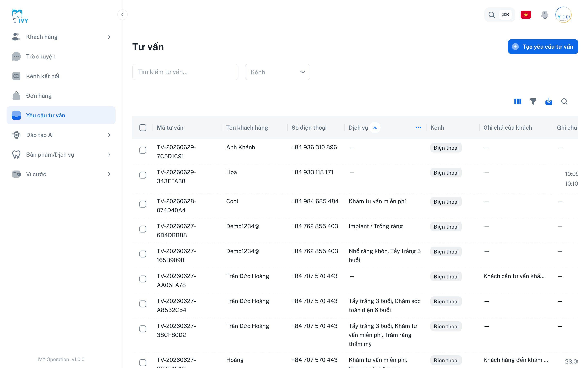Check the TV-20260627-6D4DBB88 row checkbox
This screenshot has width=588, height=368.
143,229
